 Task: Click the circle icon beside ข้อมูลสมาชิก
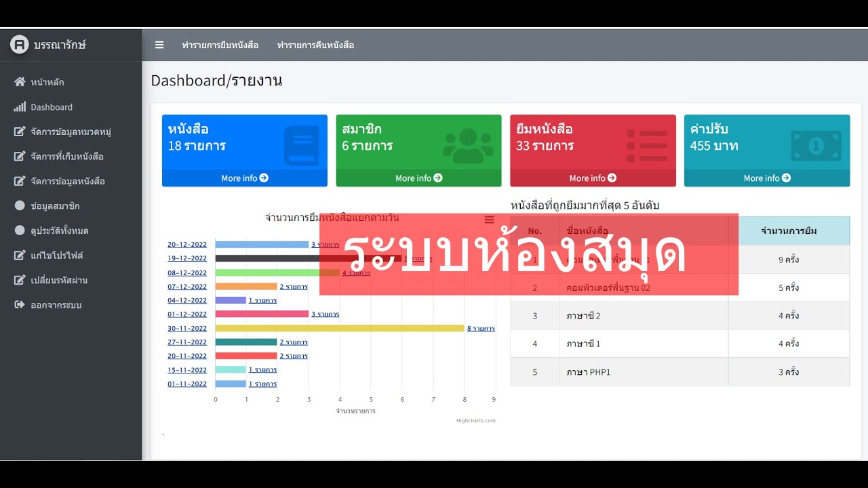point(20,206)
